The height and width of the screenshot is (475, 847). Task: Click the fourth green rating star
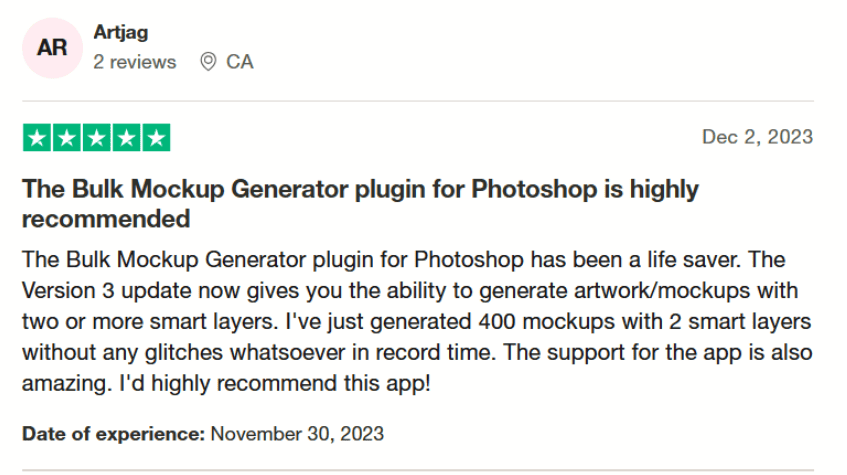click(x=126, y=138)
